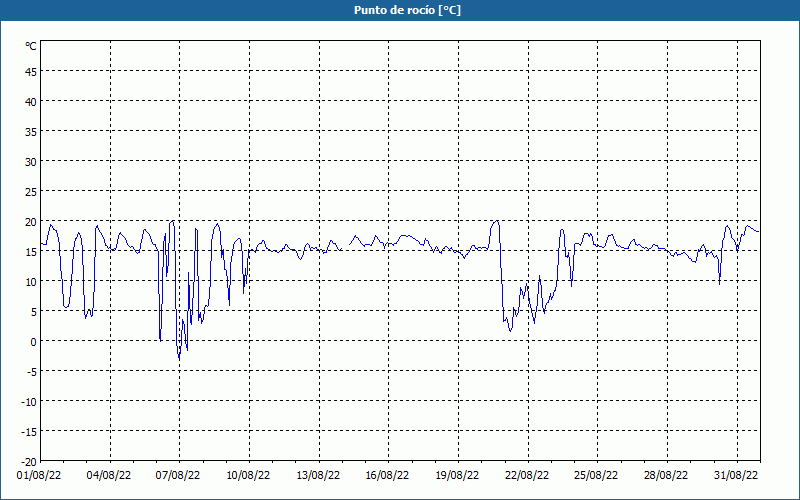The height and width of the screenshot is (500, 800).
Task: Click the y-axis value 5
Action: (x=34, y=312)
